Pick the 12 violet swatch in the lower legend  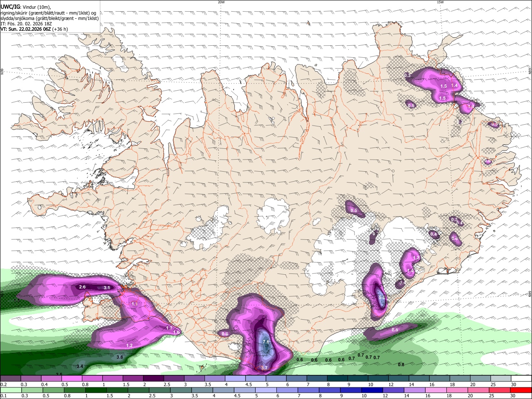(x=394, y=390)
